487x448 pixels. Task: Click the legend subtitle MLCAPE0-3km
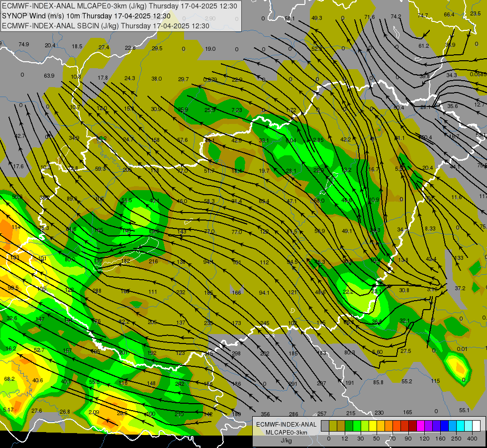[x=287, y=433]
